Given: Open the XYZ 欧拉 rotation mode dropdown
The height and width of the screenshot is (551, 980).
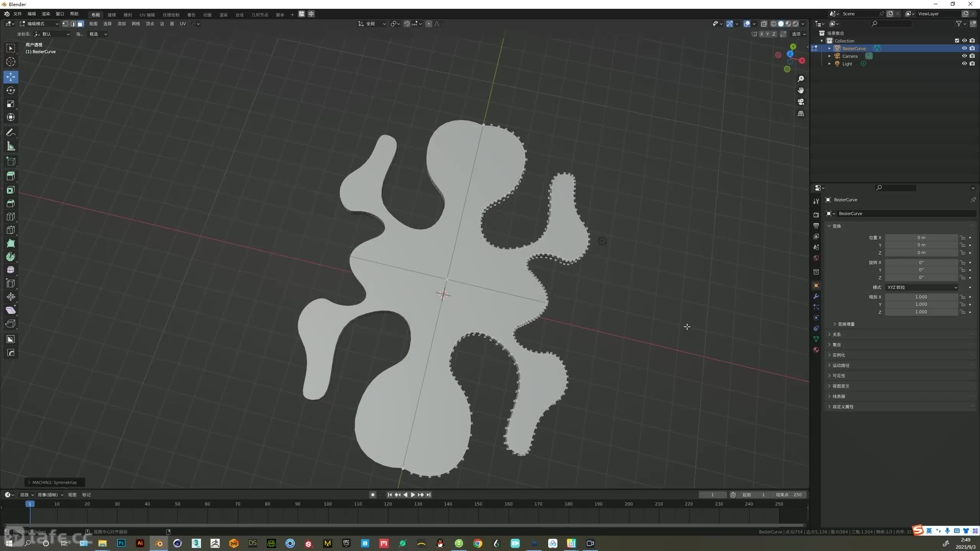Looking at the screenshot, I should (x=921, y=287).
